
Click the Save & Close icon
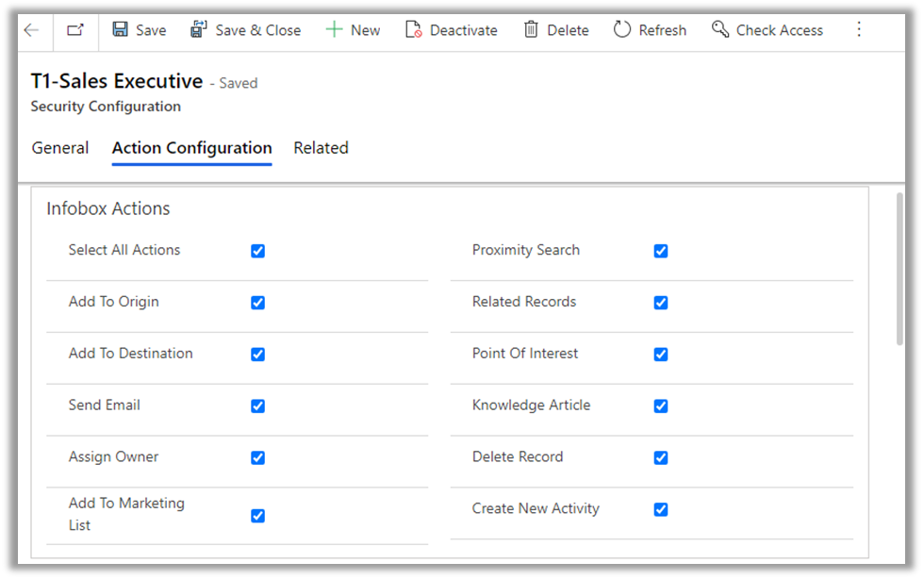click(x=199, y=30)
